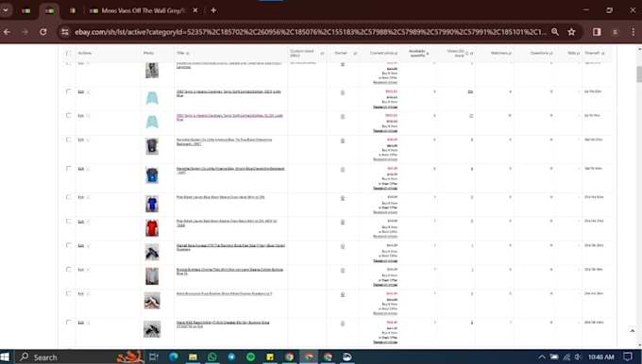
Task: Open the Chrome side panel icon
Action: pyautogui.click(x=597, y=32)
